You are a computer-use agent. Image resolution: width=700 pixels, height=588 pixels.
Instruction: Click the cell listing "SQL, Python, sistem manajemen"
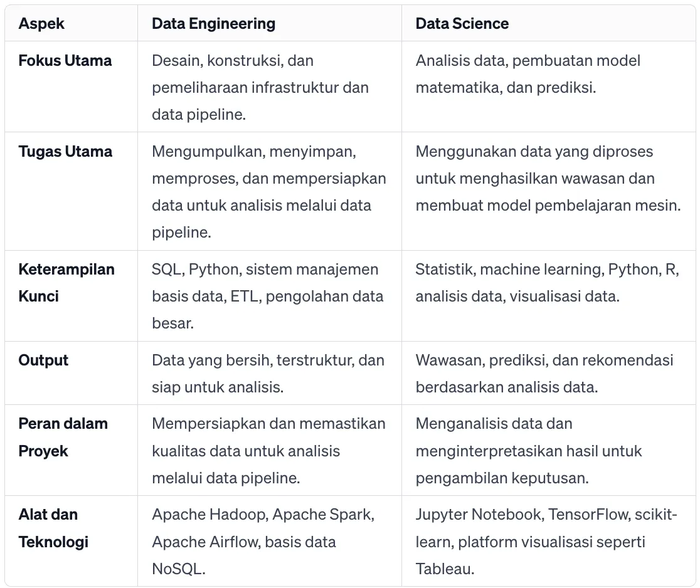[x=267, y=296]
